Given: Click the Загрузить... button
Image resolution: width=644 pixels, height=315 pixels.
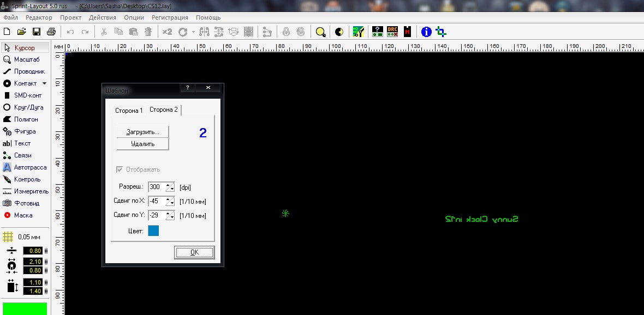Looking at the screenshot, I should pos(142,132).
